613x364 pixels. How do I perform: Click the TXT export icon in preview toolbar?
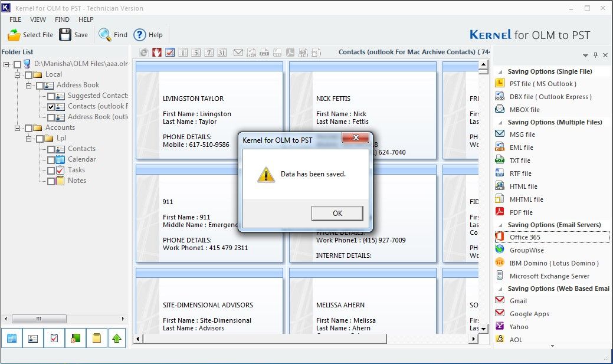[264, 53]
